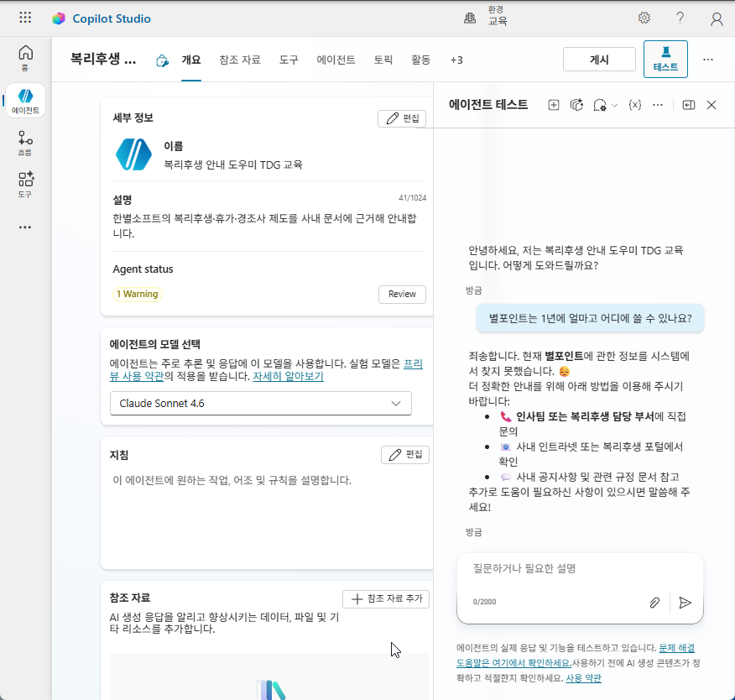
Task: Open the Claude Sonnet 4.6 model dropdown
Action: (261, 403)
